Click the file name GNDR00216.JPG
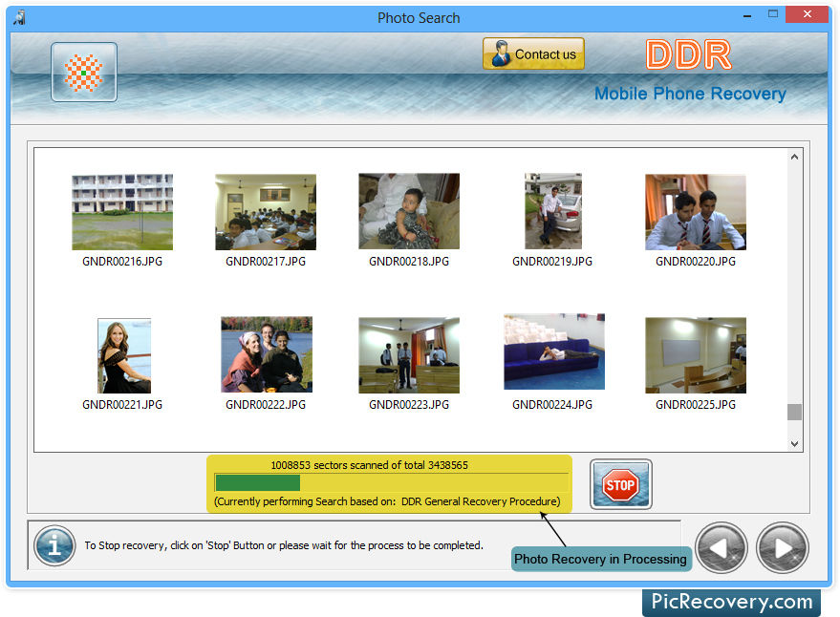Screen dimensions: 840x617 pyautogui.click(x=122, y=262)
